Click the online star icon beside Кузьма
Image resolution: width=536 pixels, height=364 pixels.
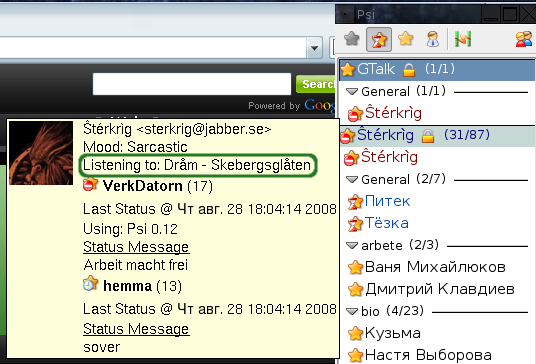click(355, 333)
